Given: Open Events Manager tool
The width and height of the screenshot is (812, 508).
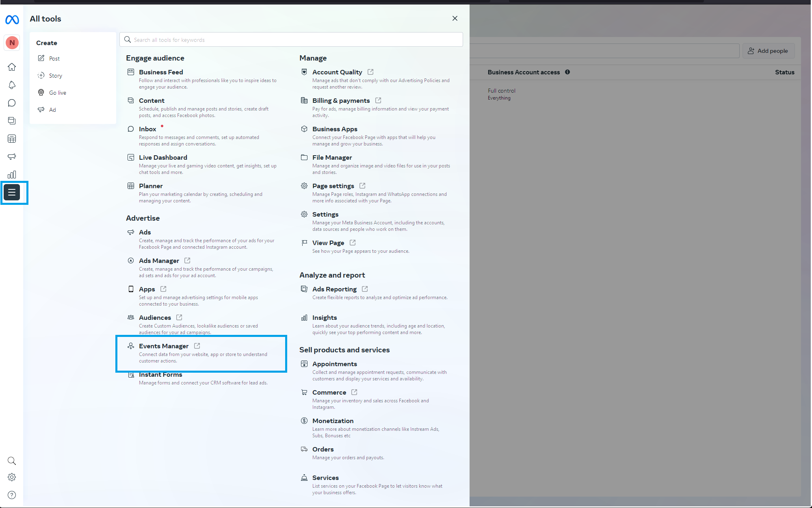Looking at the screenshot, I should 164,346.
